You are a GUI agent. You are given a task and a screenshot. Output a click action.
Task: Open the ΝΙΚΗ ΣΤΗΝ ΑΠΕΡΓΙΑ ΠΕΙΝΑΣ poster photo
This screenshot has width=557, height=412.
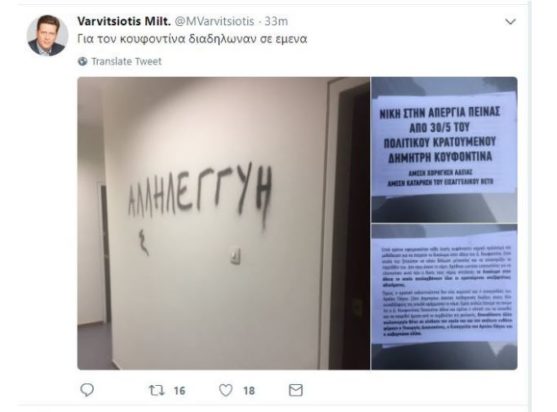[x=444, y=150]
